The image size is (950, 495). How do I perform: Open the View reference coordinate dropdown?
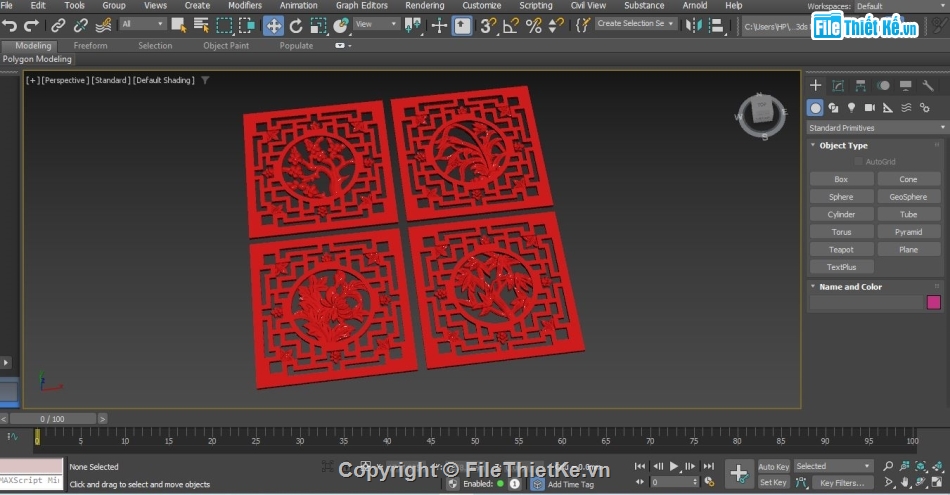[376, 24]
